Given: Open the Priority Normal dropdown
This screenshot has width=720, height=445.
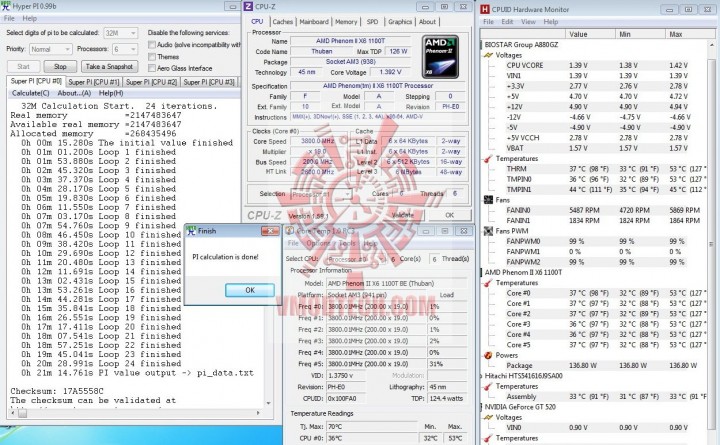Looking at the screenshot, I should [x=51, y=49].
